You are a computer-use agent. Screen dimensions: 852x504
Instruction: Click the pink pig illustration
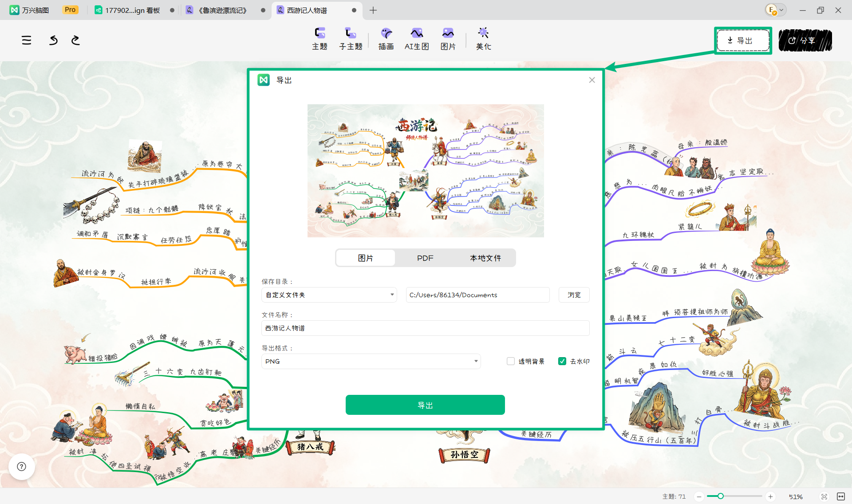(x=75, y=354)
